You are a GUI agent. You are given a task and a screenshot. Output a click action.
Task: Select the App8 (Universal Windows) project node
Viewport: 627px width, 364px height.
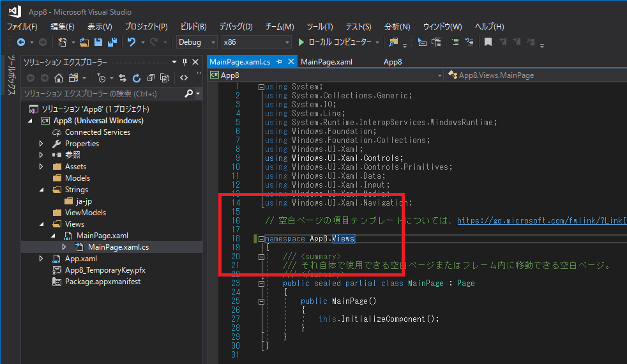(x=98, y=121)
